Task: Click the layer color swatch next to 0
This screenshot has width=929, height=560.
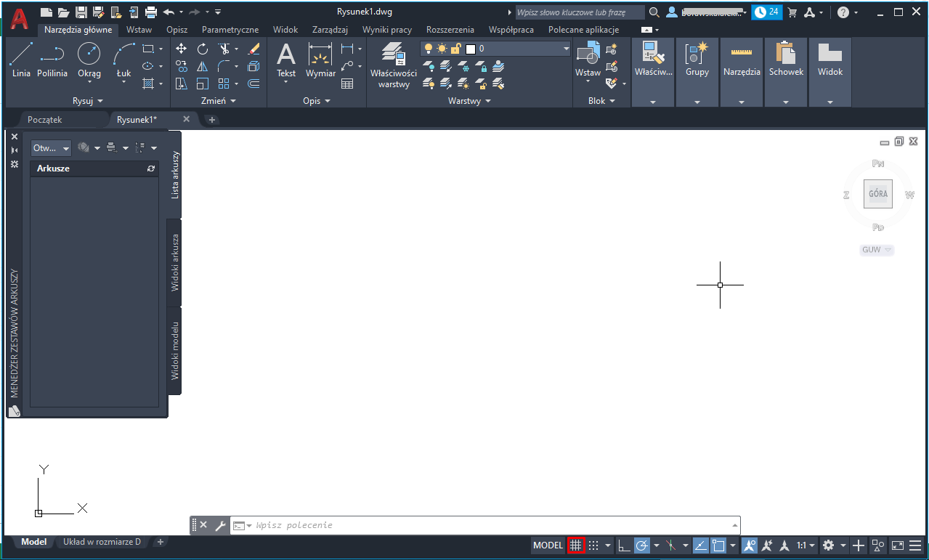Action: pos(471,49)
